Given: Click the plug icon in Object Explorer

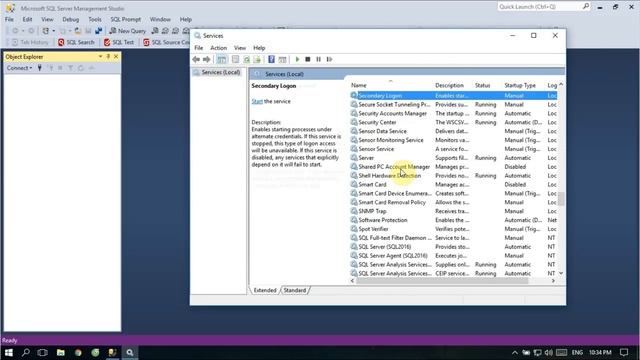Looking at the screenshot, I should (40, 68).
